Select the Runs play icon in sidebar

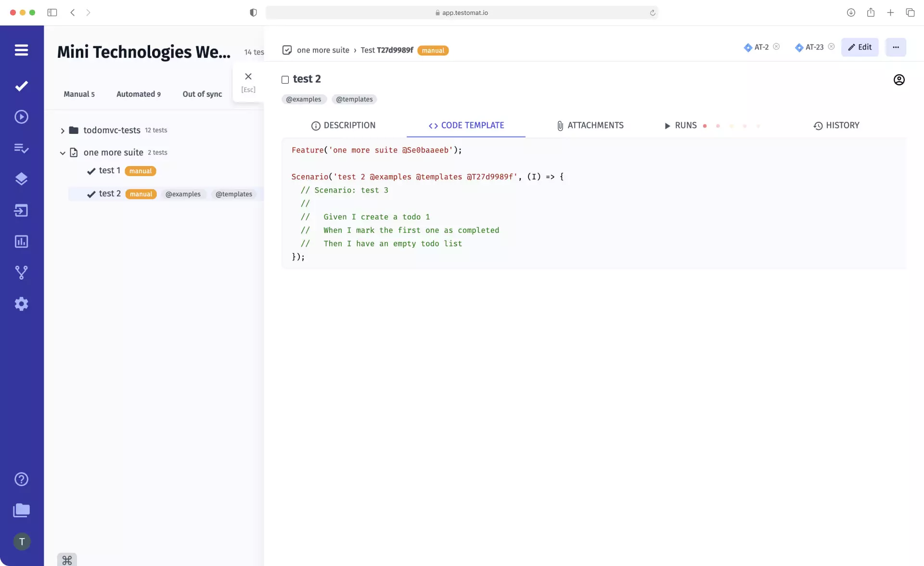point(22,116)
